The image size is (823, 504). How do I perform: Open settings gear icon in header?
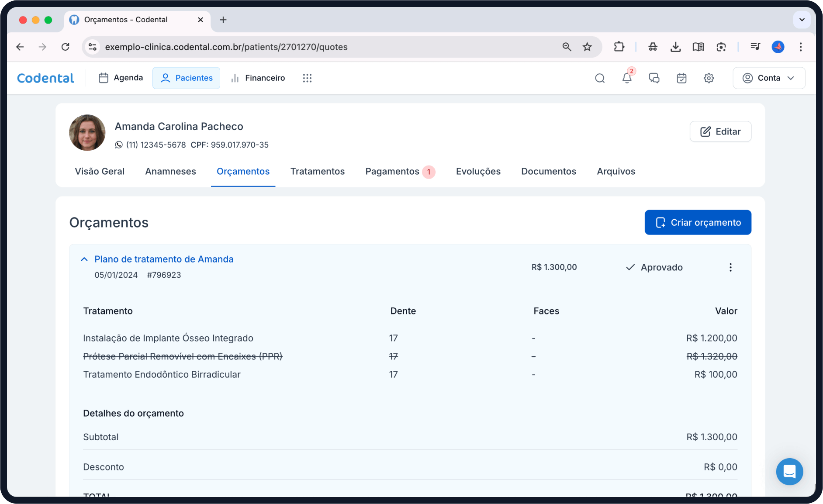[709, 78]
